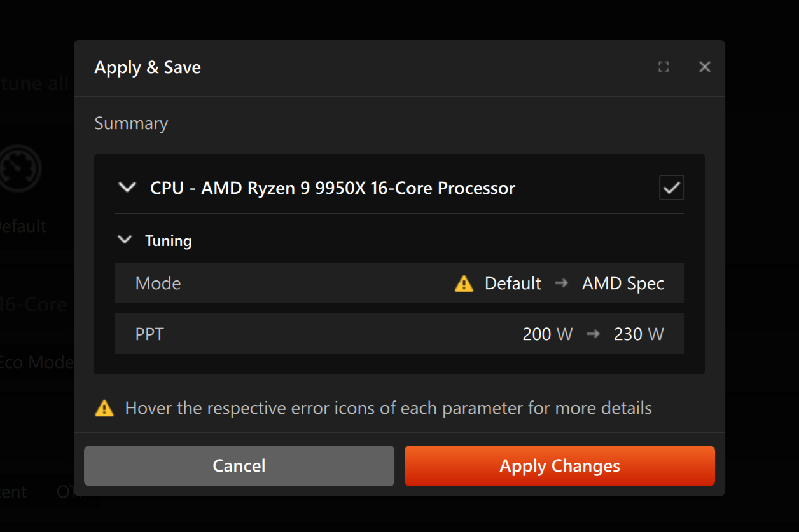799x532 pixels.
Task: Click the X to close Apply & Save
Action: tap(704, 67)
